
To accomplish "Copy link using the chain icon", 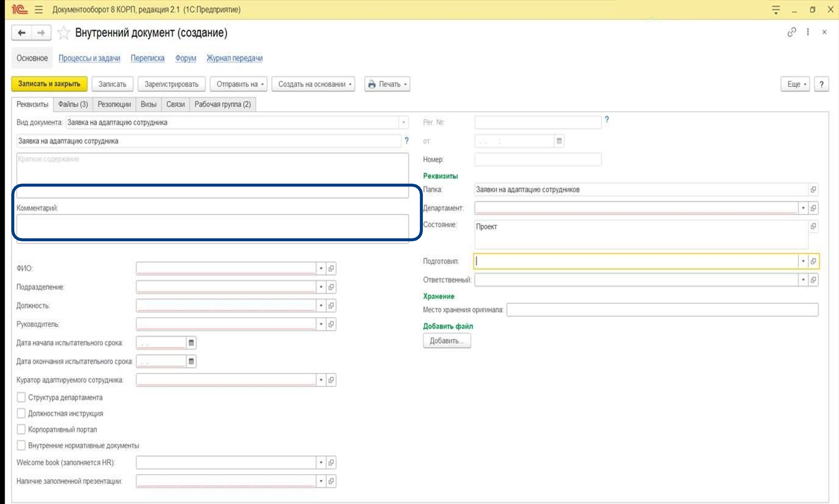I will coord(792,32).
